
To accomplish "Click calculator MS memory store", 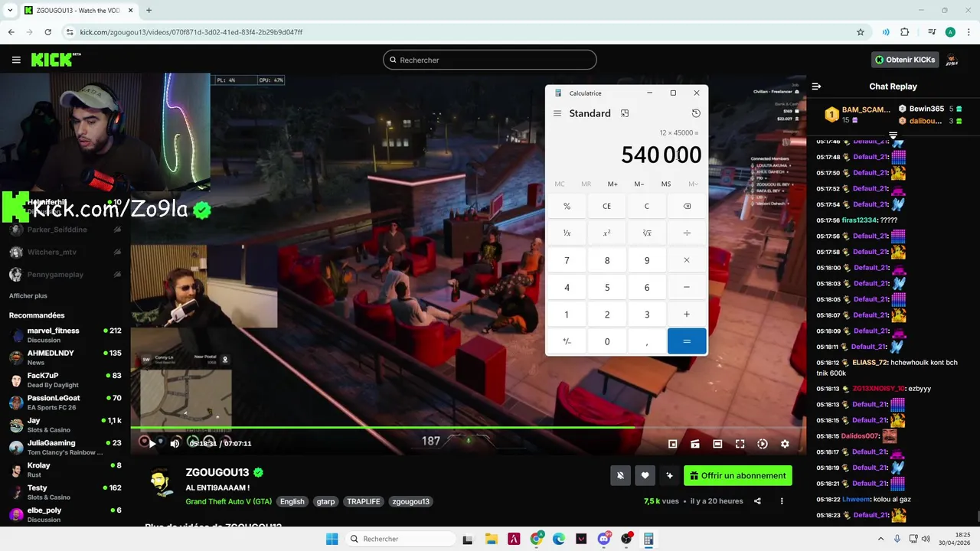I will [x=666, y=184].
